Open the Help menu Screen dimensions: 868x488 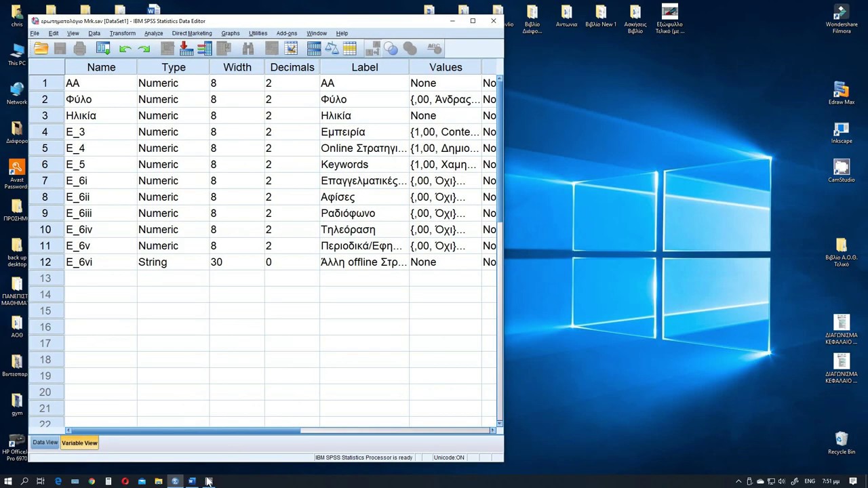pos(342,33)
